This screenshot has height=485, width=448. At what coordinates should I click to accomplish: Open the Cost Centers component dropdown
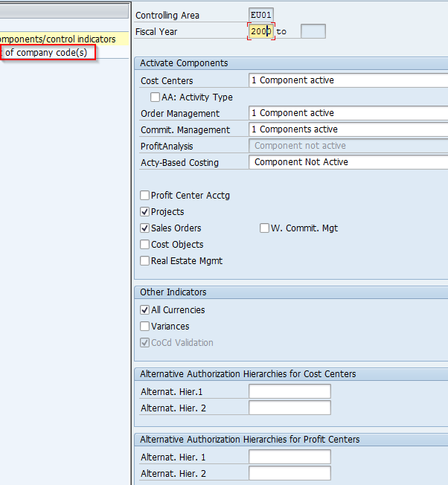click(x=348, y=80)
